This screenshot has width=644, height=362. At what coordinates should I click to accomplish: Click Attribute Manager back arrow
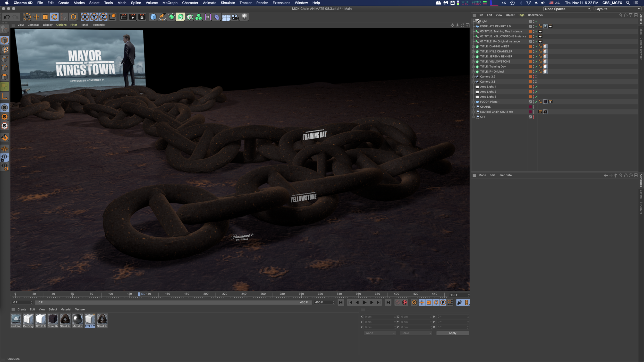tap(606, 175)
